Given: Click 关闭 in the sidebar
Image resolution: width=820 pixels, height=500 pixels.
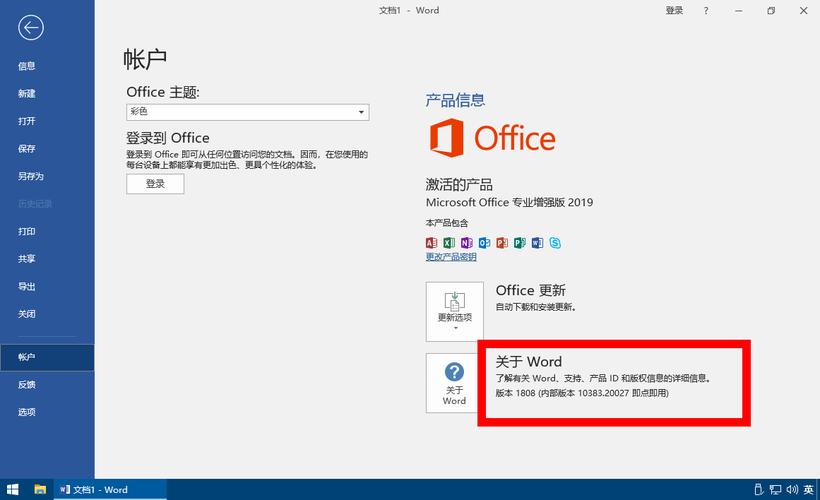Looking at the screenshot, I should coord(27,314).
